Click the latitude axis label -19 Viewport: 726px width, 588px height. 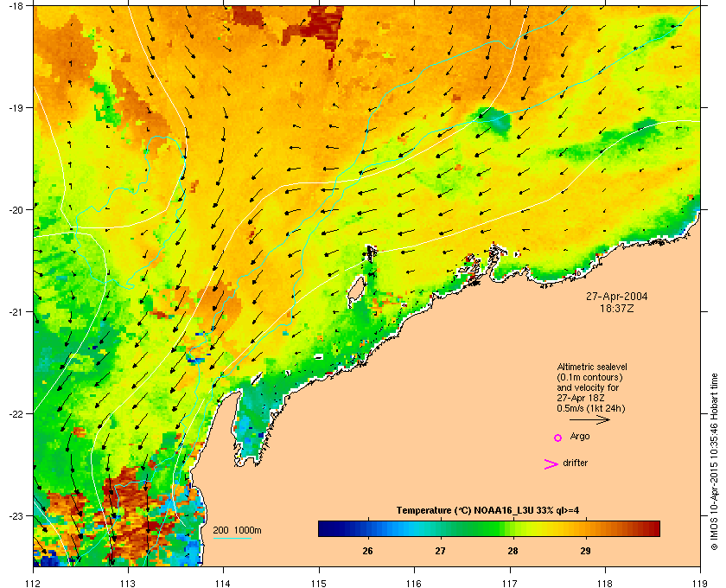click(x=16, y=108)
